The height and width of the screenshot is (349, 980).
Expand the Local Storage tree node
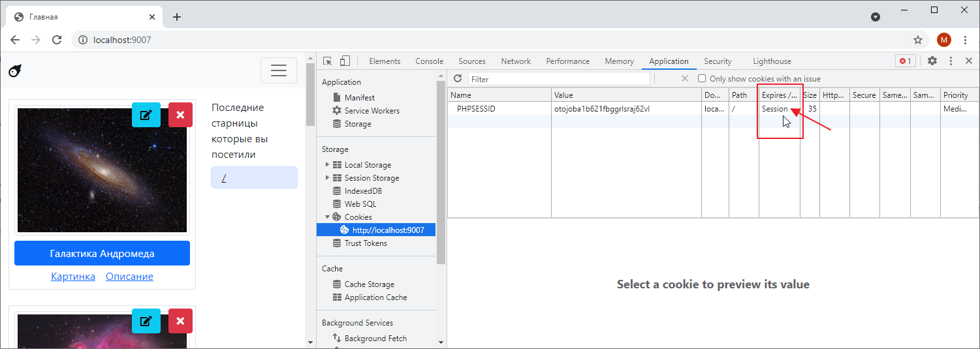pos(327,165)
